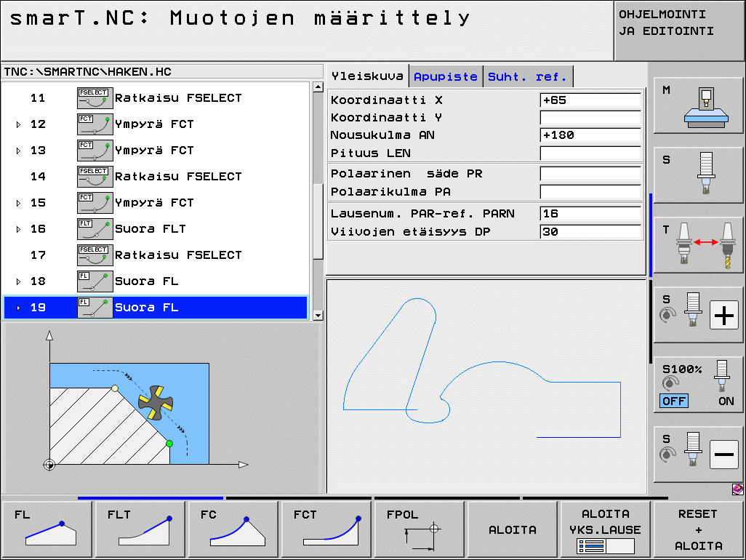Click small icon below S minus panel
Screen dimensions: 746x560
point(737,489)
